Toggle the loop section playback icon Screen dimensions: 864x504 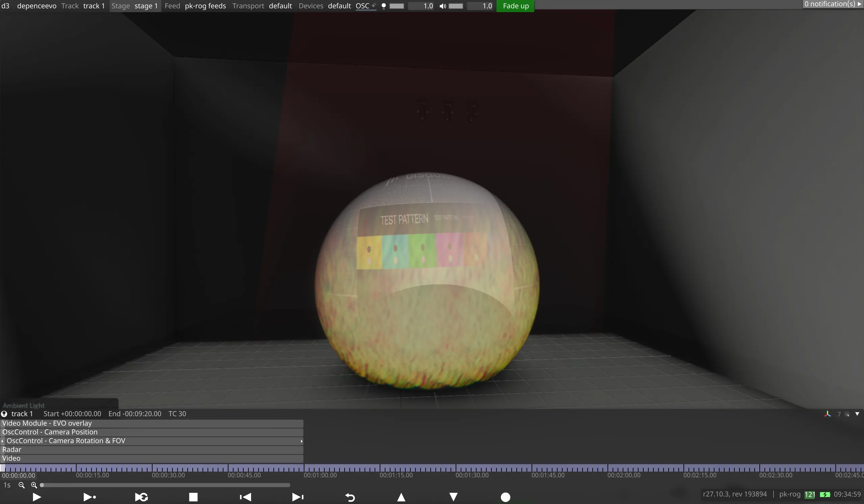click(141, 497)
